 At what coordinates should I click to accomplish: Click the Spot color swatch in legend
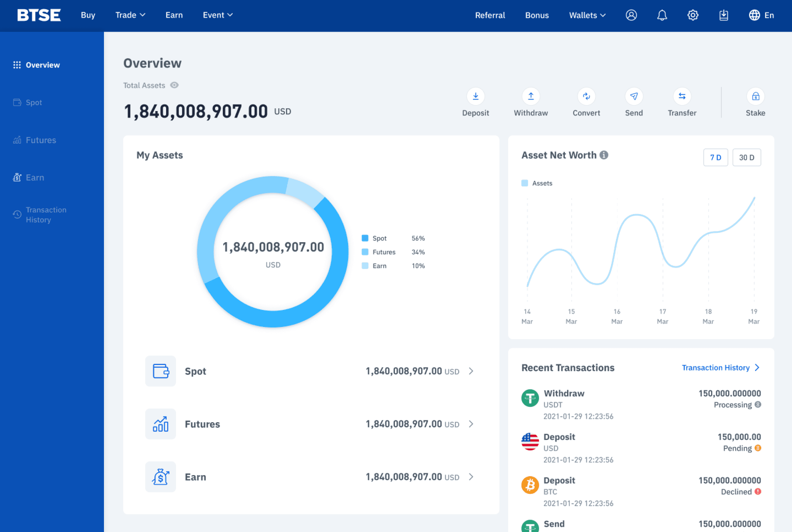(365, 238)
